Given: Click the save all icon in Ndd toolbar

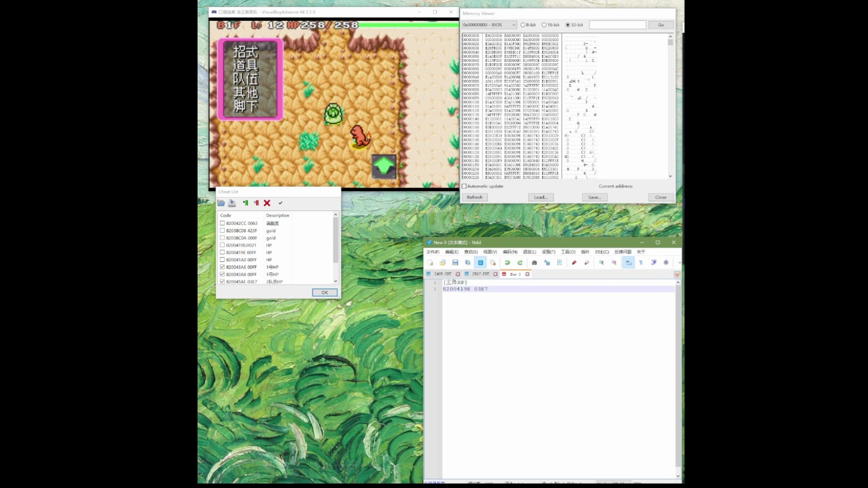Looking at the screenshot, I should coord(468,263).
